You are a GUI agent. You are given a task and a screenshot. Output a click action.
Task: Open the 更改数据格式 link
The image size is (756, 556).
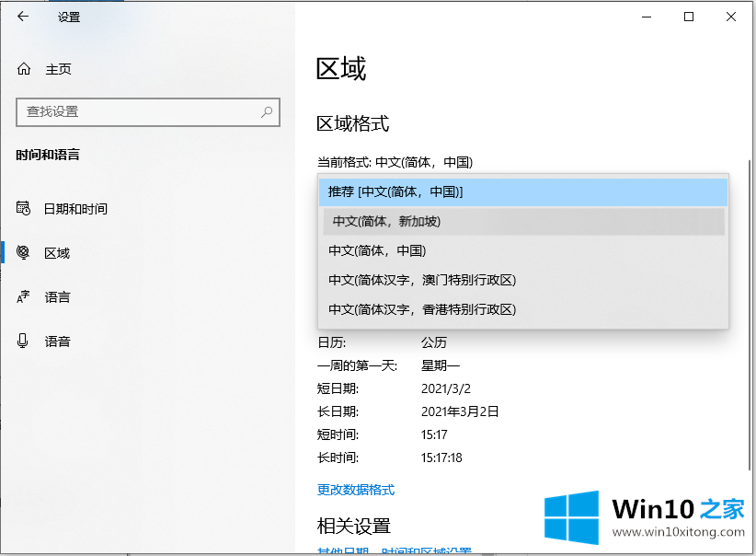pos(356,489)
